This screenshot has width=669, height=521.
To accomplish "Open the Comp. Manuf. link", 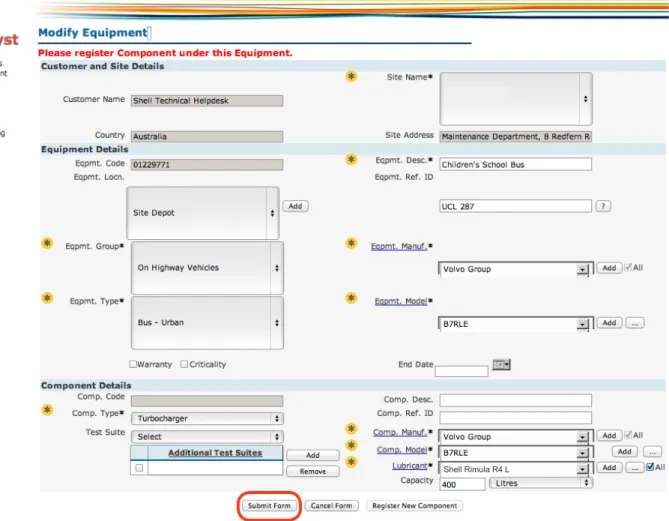I will 400,432.
